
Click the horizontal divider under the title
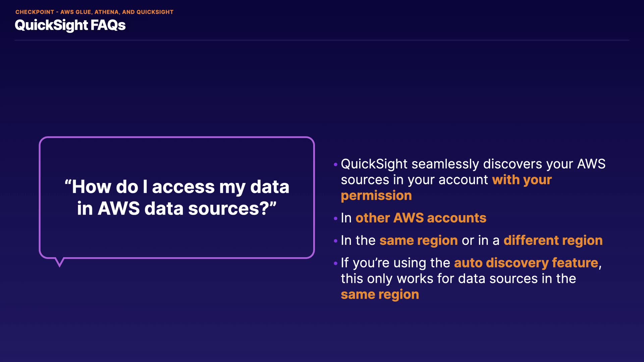[x=322, y=40]
